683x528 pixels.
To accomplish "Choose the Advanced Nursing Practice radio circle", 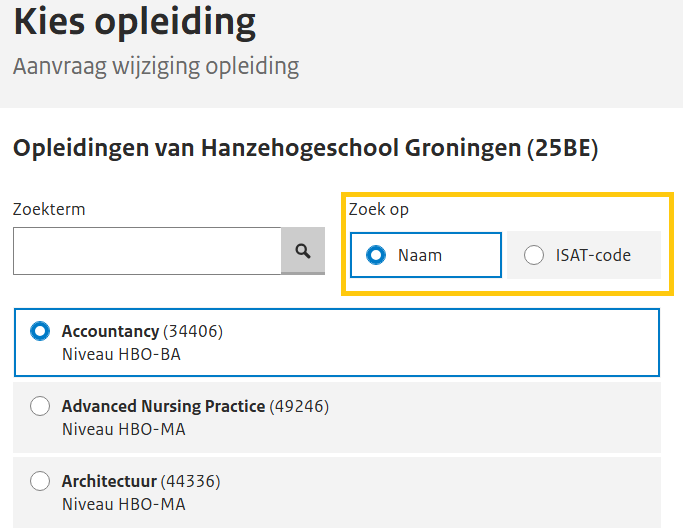I will click(x=40, y=406).
